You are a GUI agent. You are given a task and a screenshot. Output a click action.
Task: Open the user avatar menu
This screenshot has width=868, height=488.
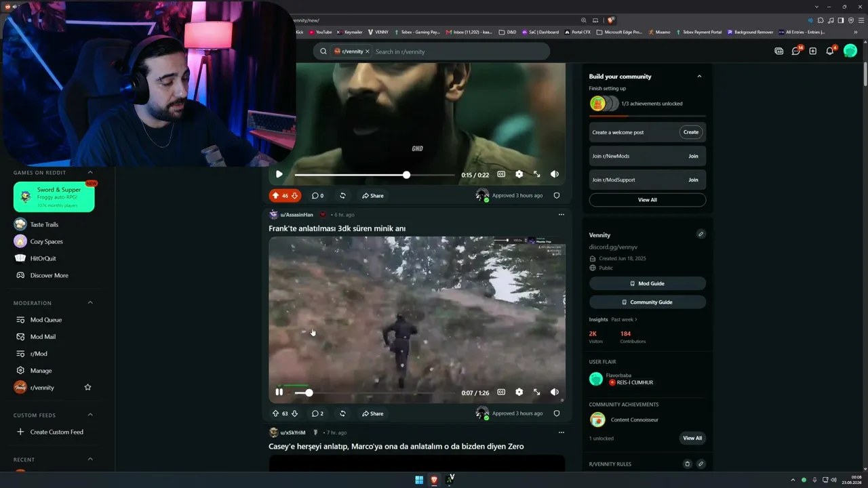[850, 52]
